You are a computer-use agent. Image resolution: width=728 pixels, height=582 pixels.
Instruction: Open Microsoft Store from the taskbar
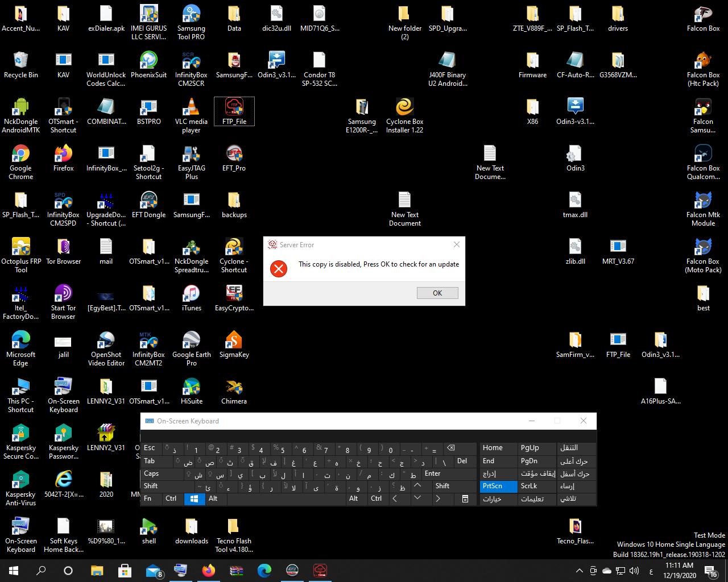pyautogui.click(x=125, y=571)
